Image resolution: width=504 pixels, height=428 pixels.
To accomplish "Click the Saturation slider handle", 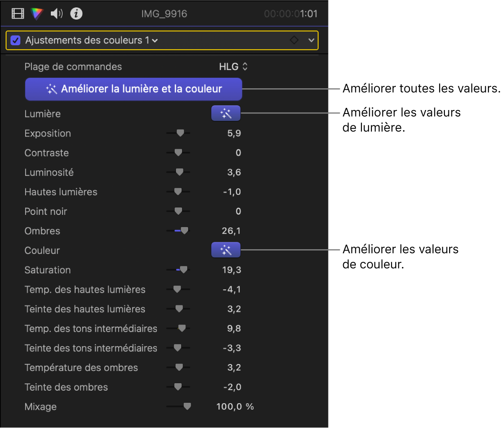I will coord(183,270).
